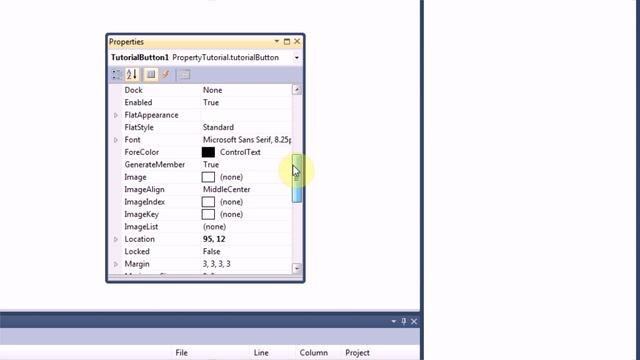Select the FlatStyle value Standard

pos(218,127)
